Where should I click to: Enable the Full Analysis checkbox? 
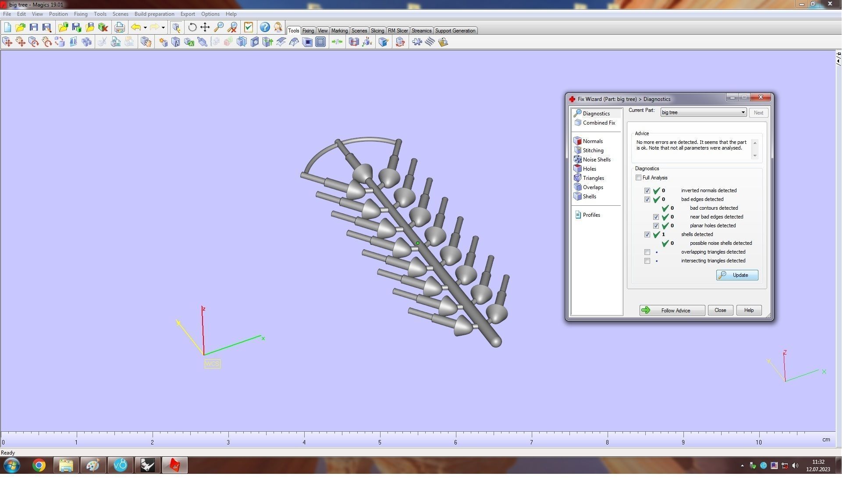[x=638, y=178]
